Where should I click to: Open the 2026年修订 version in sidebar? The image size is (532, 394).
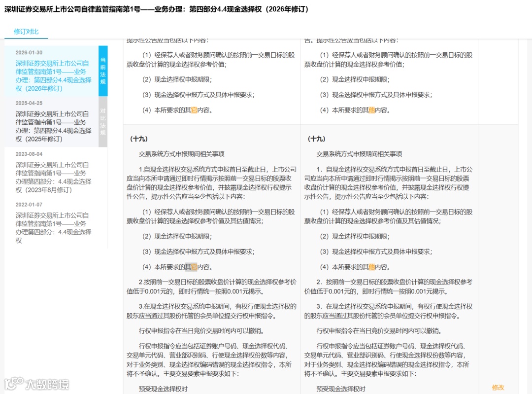coord(53,76)
